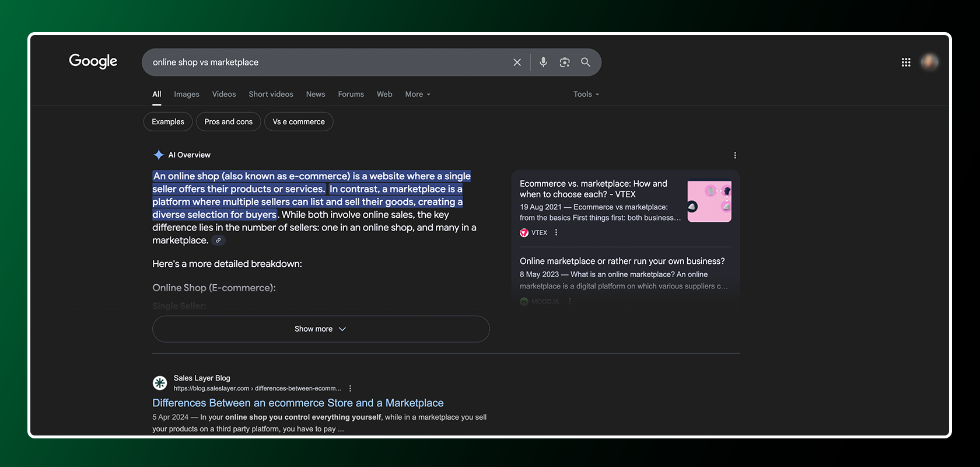Click the highlighted 'An online shop' sentence
This screenshot has height=467, width=980.
pos(311,182)
